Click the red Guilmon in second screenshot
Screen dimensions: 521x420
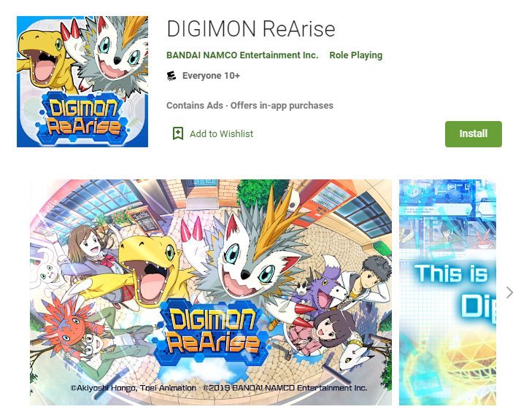pos(484,238)
